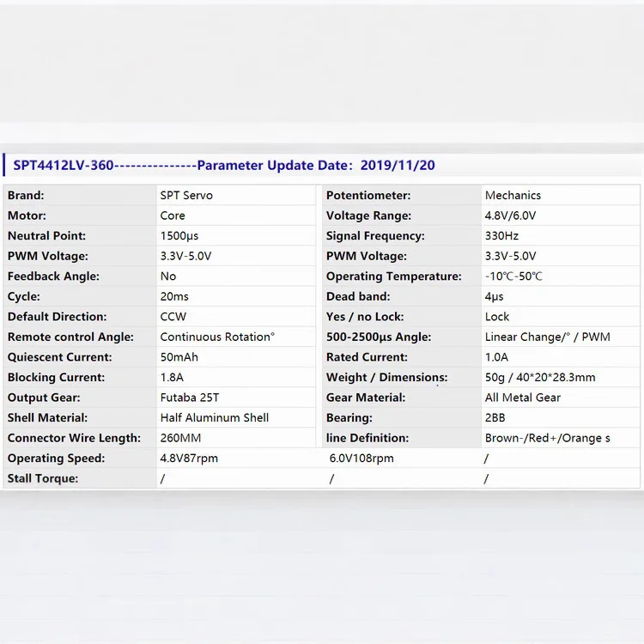Select the 'Lock' value
The width and height of the screenshot is (644, 644).
[x=497, y=316]
